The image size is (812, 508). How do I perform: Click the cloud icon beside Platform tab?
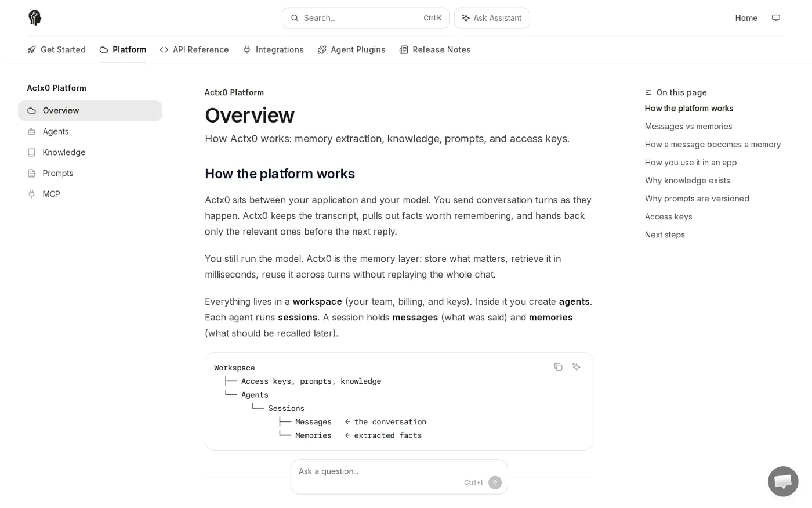pos(104,50)
